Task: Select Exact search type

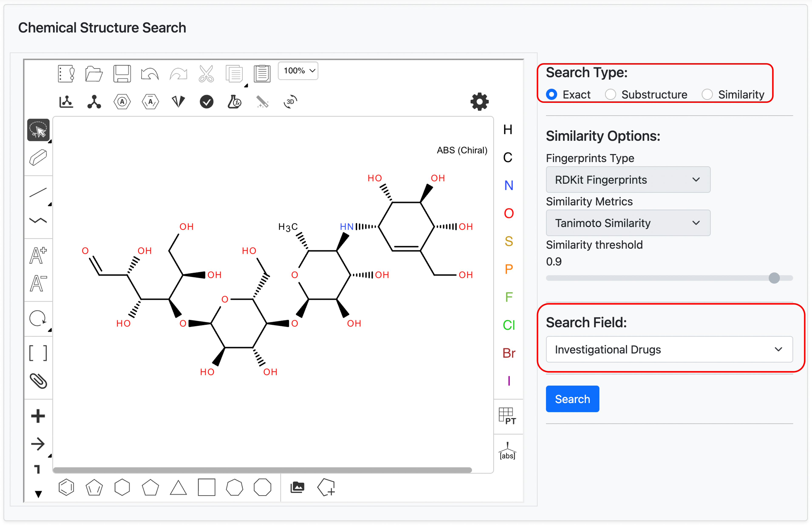Action: [x=551, y=95]
